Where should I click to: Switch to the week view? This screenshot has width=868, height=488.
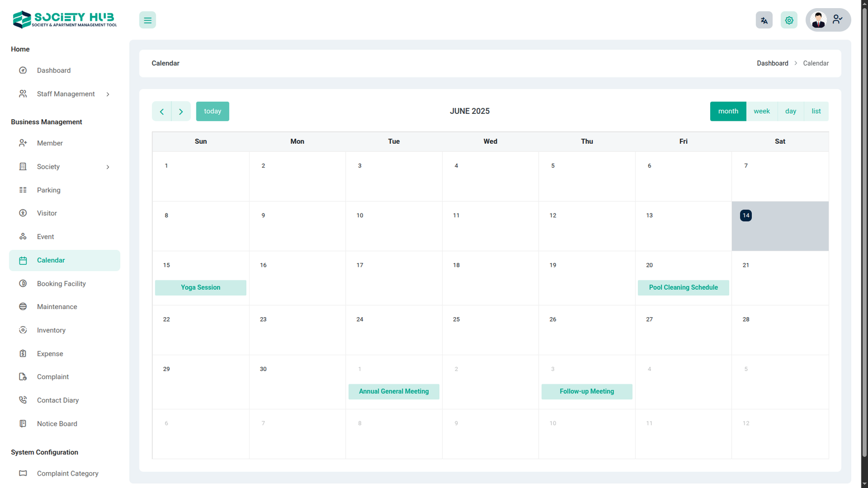coord(762,111)
